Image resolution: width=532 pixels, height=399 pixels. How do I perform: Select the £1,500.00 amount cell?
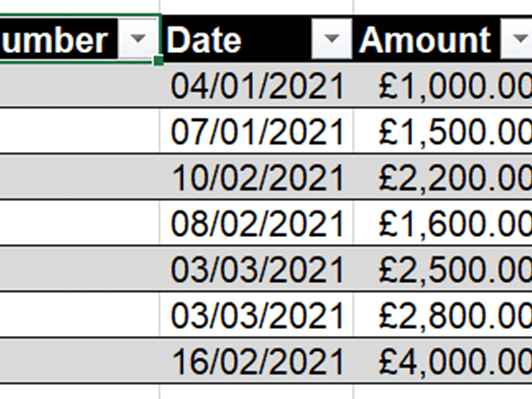point(452,132)
